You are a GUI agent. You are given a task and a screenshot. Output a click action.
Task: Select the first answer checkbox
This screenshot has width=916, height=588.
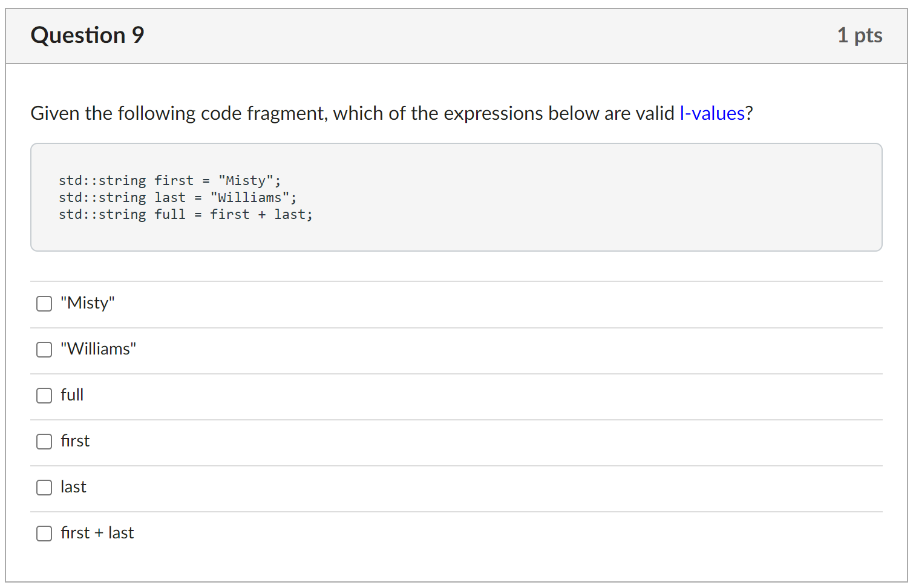click(x=44, y=442)
